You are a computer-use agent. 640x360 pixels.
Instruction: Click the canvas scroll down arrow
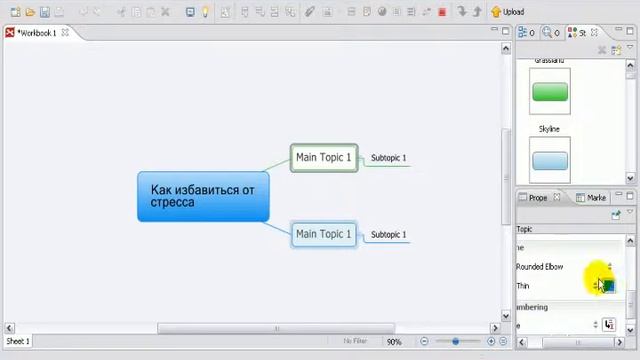(x=506, y=316)
